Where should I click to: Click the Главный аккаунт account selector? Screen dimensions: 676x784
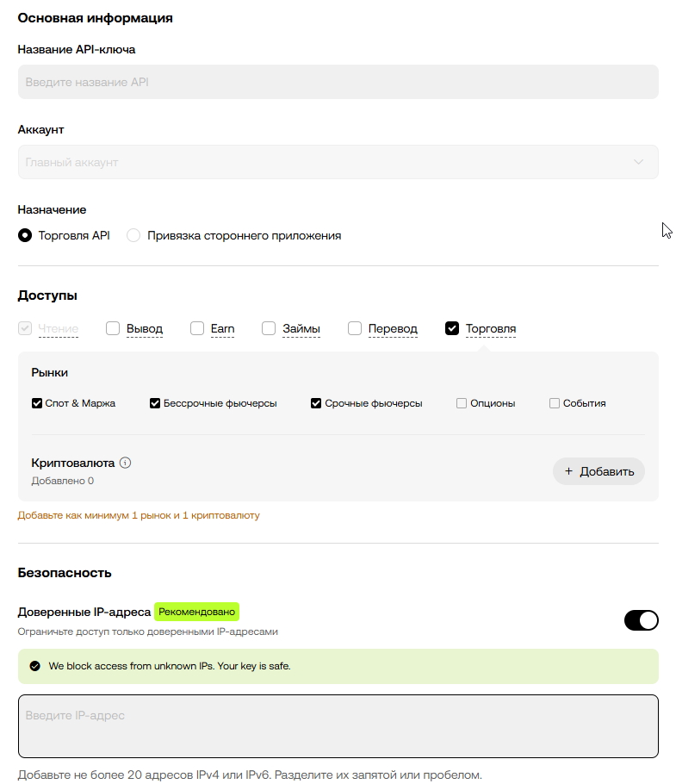tap(338, 162)
